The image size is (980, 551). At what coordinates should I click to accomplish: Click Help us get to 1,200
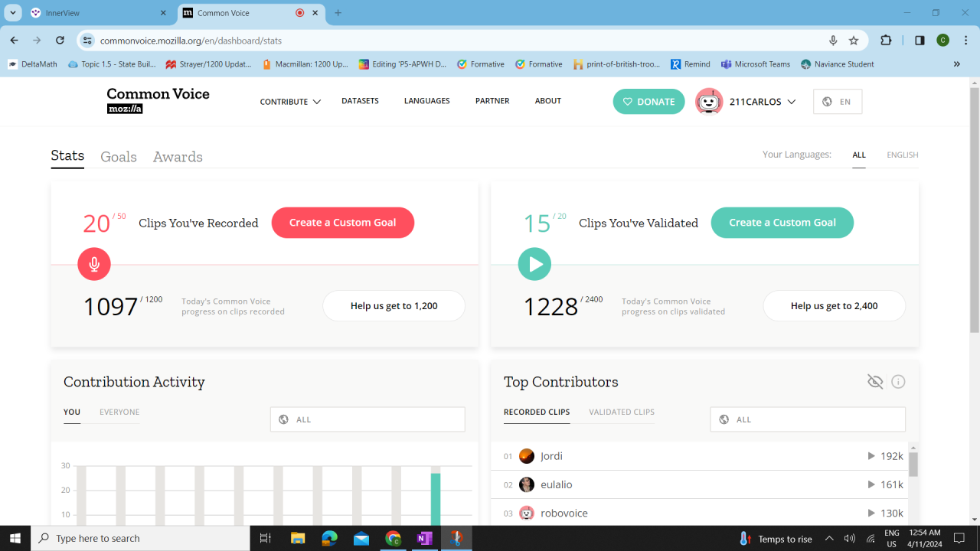394,306
